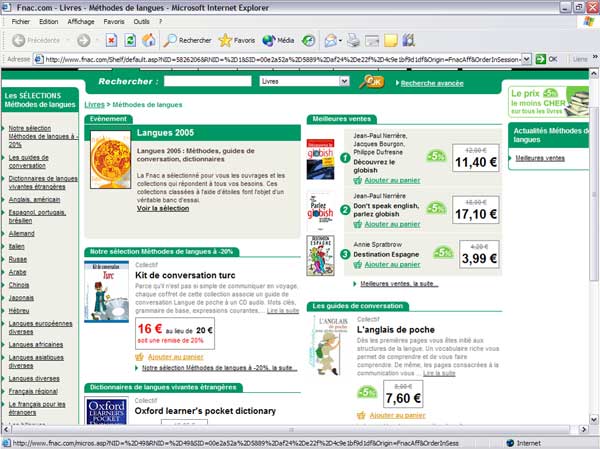Viewport: 600px width, 449px height.
Task: Open the Favoris star toolbar button
Action: [x=237, y=40]
